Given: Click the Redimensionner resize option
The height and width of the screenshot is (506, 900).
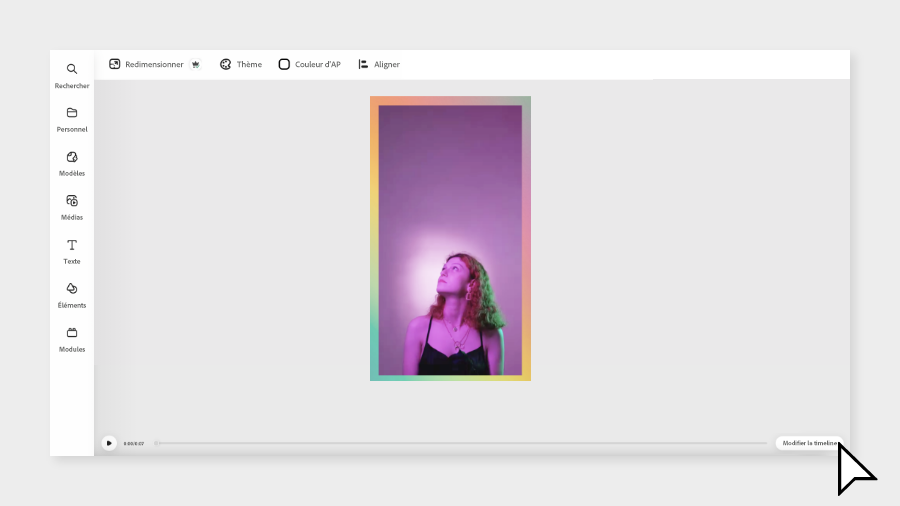Looking at the screenshot, I should [146, 64].
